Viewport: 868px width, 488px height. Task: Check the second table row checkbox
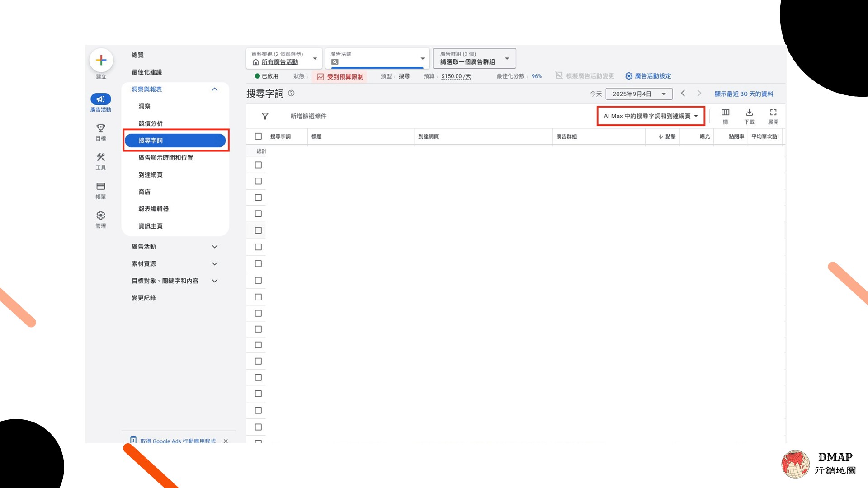click(x=258, y=181)
